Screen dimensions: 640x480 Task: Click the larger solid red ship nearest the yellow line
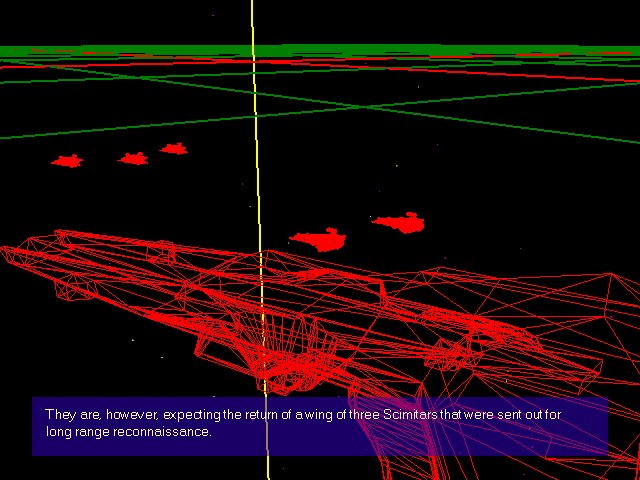tap(318, 240)
